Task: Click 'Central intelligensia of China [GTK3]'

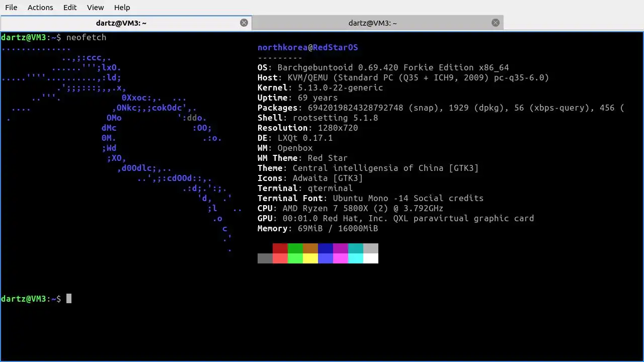Action: point(385,168)
